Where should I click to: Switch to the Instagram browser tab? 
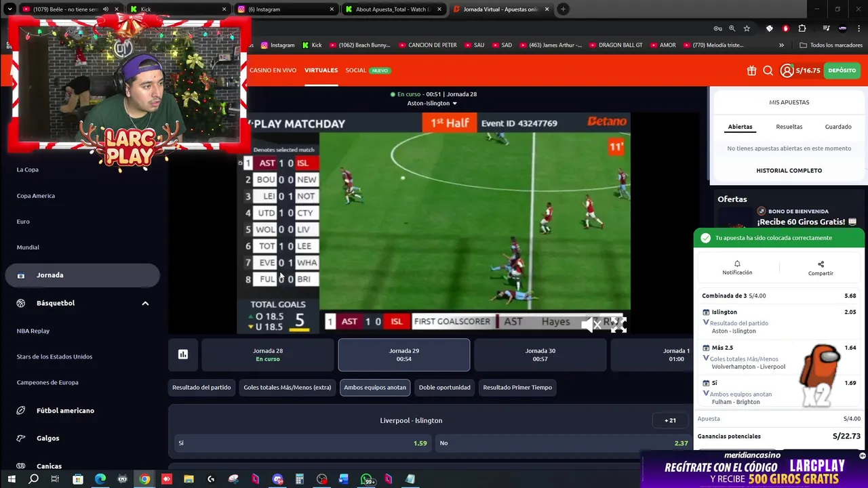pyautogui.click(x=285, y=9)
